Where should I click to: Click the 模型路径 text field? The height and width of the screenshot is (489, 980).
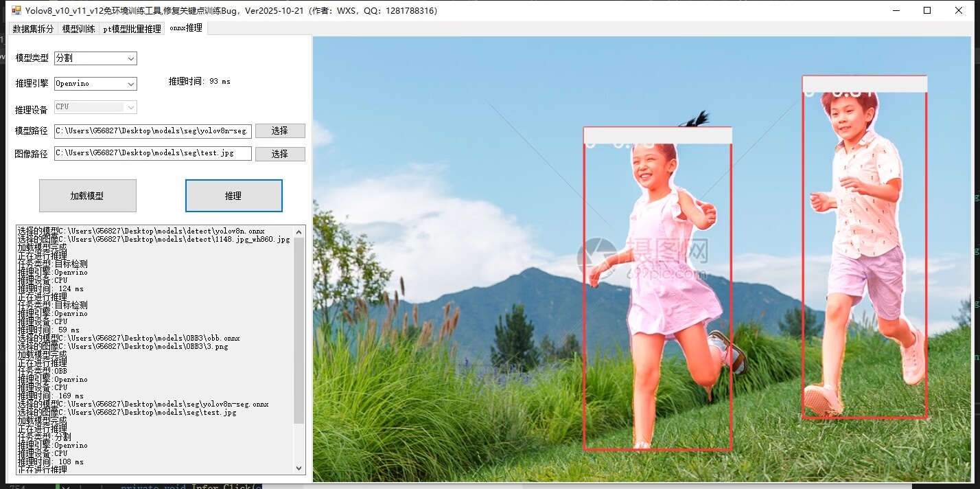click(152, 131)
